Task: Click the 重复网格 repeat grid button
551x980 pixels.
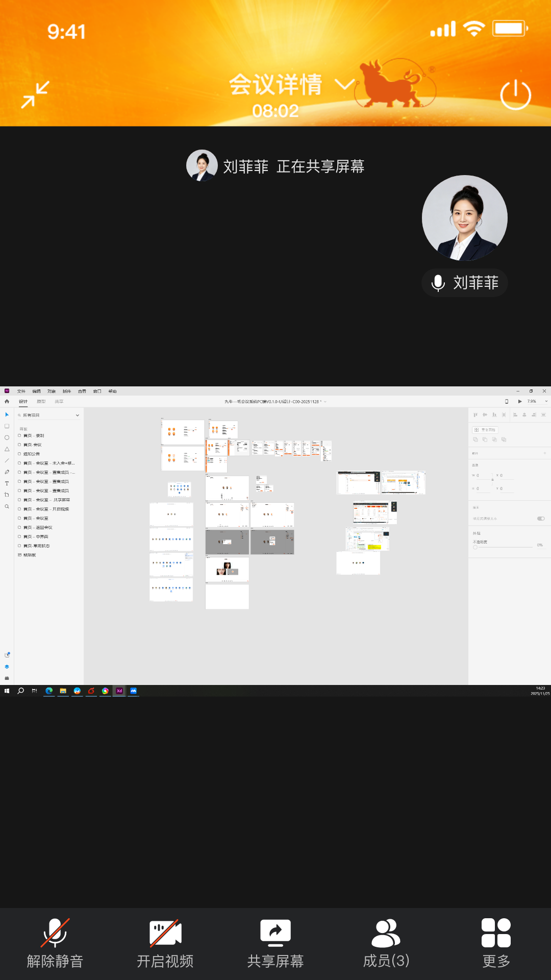Action: coord(485,430)
